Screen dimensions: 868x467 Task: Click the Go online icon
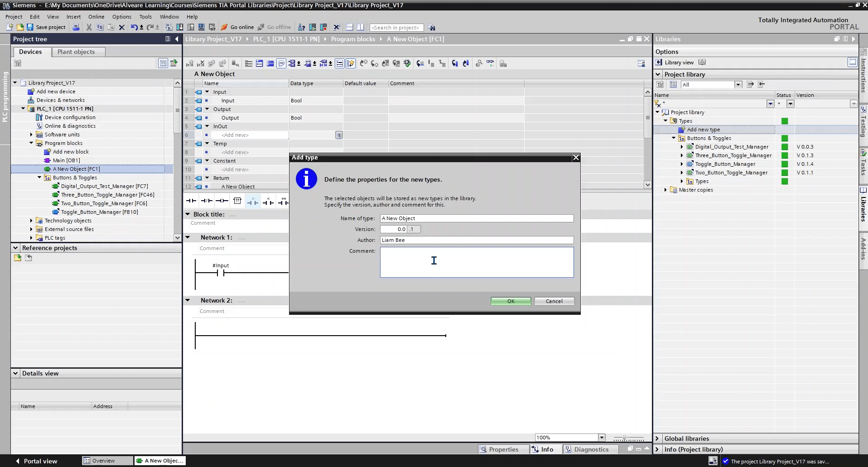[224, 27]
